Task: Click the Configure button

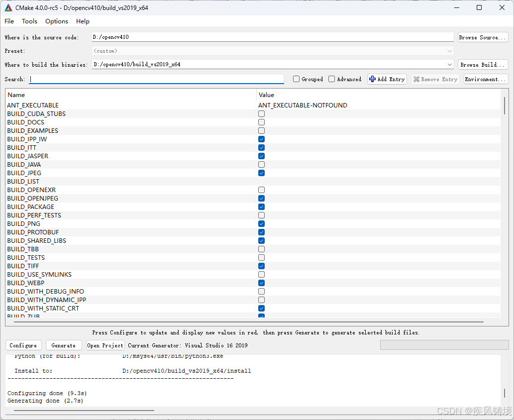Action: pos(23,345)
